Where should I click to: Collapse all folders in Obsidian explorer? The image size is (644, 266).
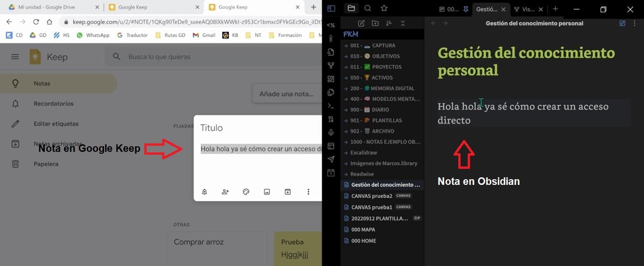pos(403,23)
